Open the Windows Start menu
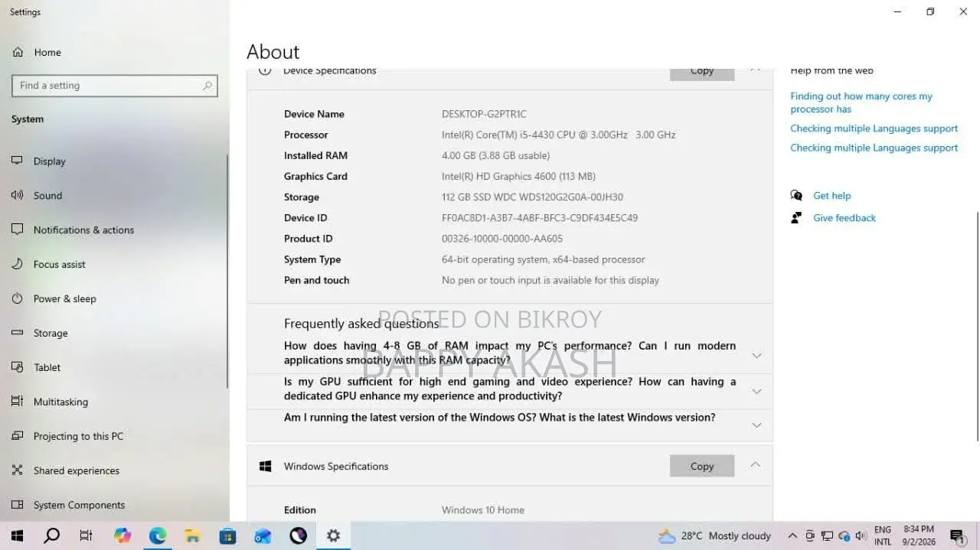Viewport: 980px width, 550px height. [17, 535]
